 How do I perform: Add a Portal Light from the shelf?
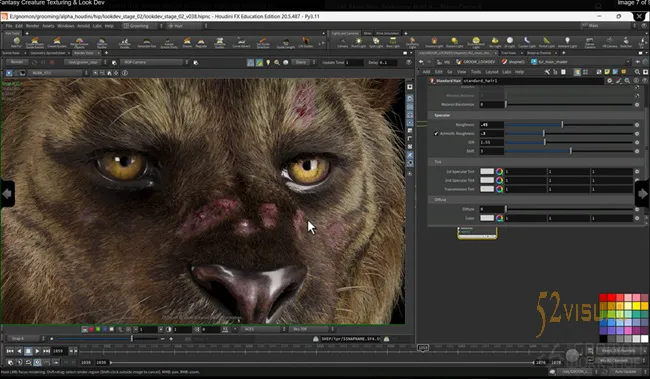coord(547,42)
